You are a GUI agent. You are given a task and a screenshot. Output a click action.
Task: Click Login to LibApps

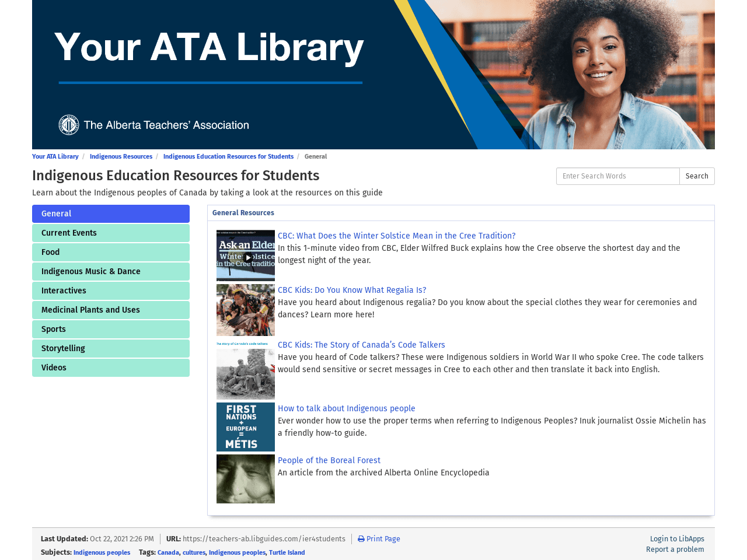click(x=677, y=539)
